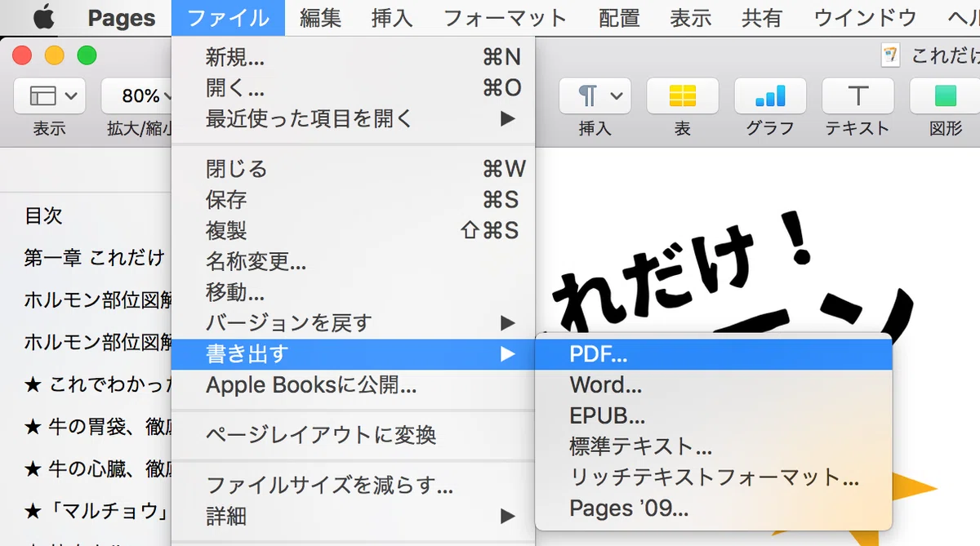This screenshot has width=980, height=546.
Task: Choose Apple Booksに公開... menu item
Action: pyautogui.click(x=354, y=384)
